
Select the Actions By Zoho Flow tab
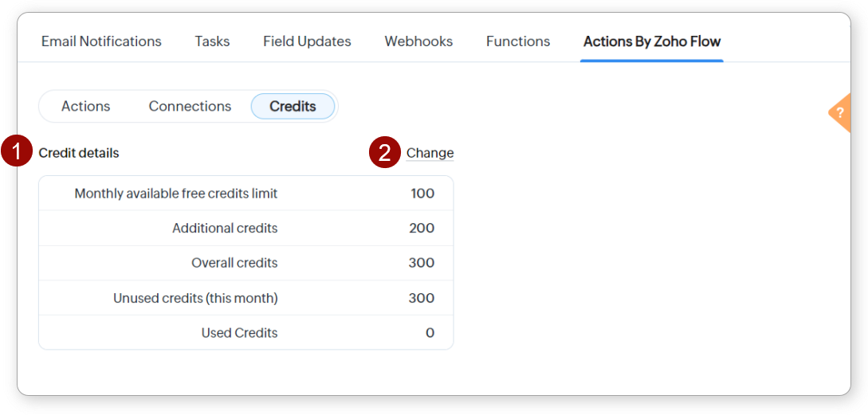[652, 41]
